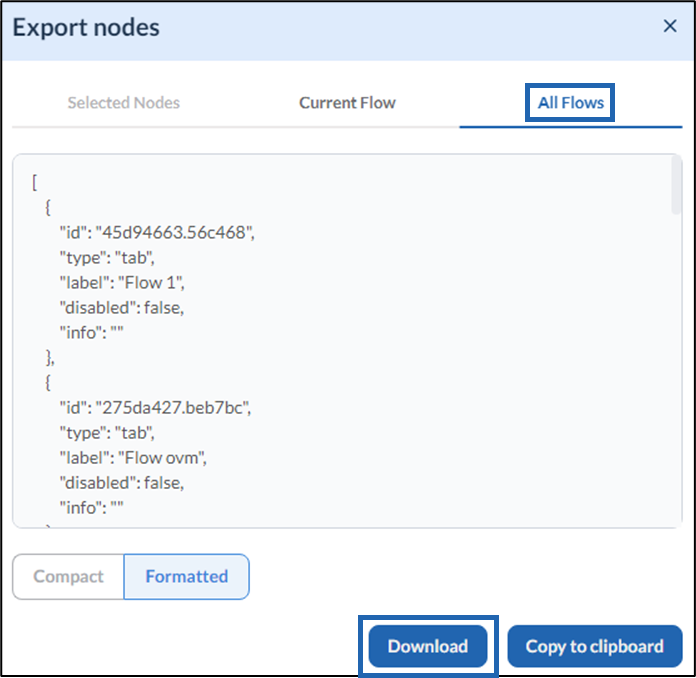Click the id line "45d94663.56c468"
This screenshot has height=678, width=696.
coord(157,233)
